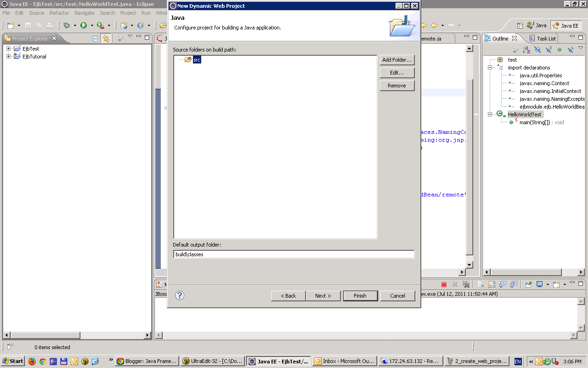
Task: Open the Outline view menu triangle
Action: point(581,48)
